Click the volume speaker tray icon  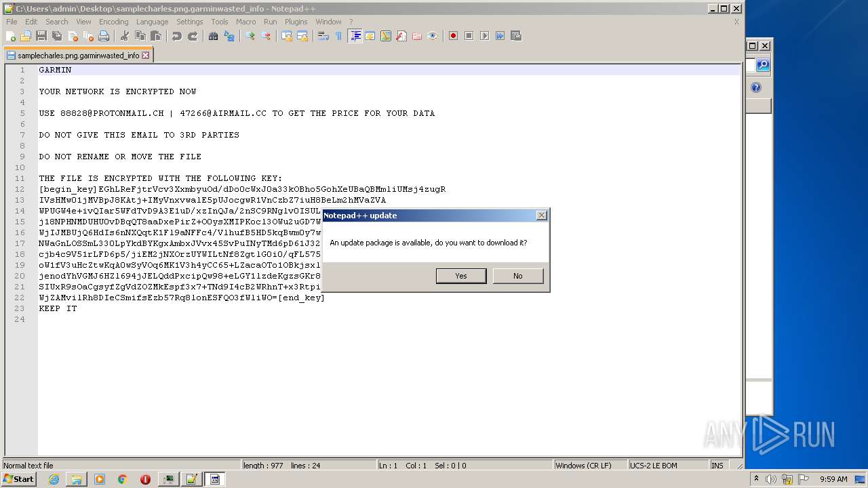[x=771, y=479]
